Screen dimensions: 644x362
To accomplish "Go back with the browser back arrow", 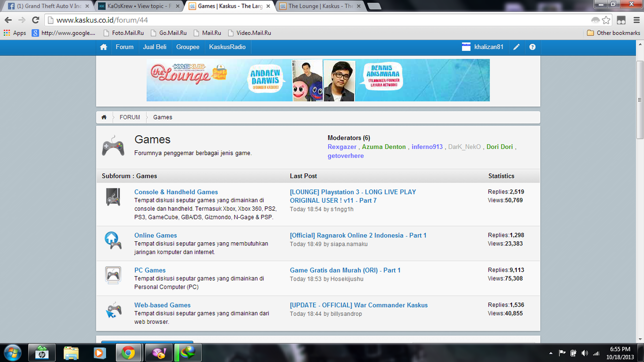I will tap(8, 20).
